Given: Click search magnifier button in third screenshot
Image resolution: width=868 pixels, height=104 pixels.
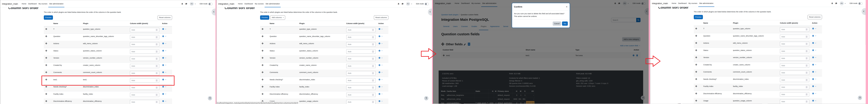Looking at the screenshot, I should [638, 20].
